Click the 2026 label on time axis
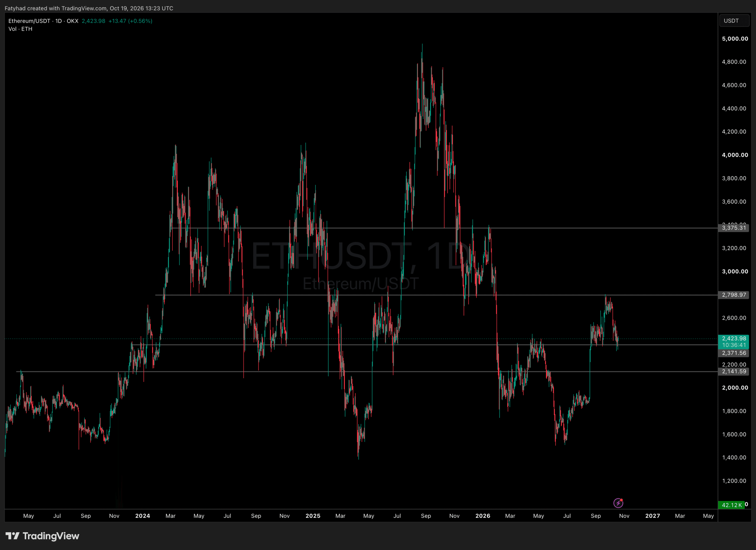 [x=483, y=516]
